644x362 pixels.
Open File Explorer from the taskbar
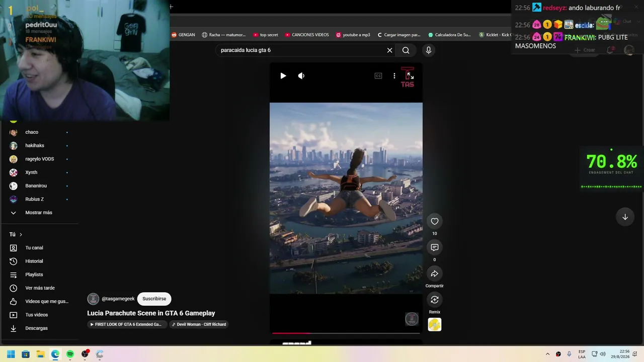pyautogui.click(x=40, y=354)
